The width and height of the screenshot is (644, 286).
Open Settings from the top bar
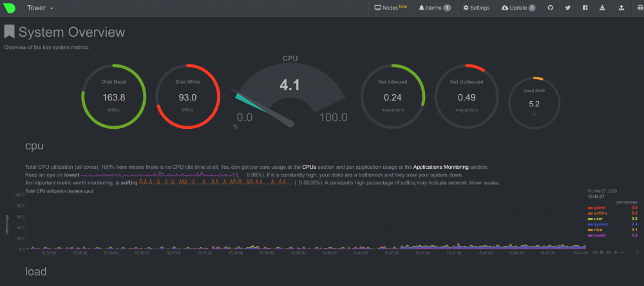tap(477, 8)
